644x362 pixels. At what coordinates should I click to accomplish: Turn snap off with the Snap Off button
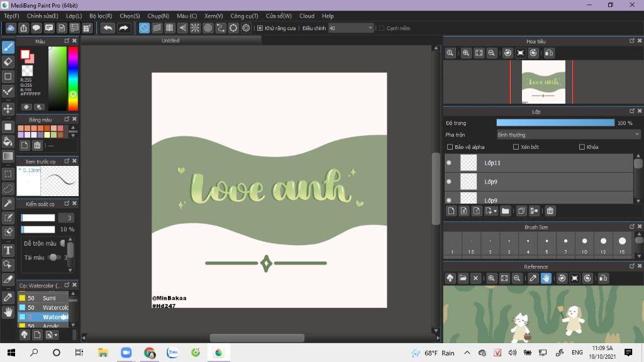(144, 28)
